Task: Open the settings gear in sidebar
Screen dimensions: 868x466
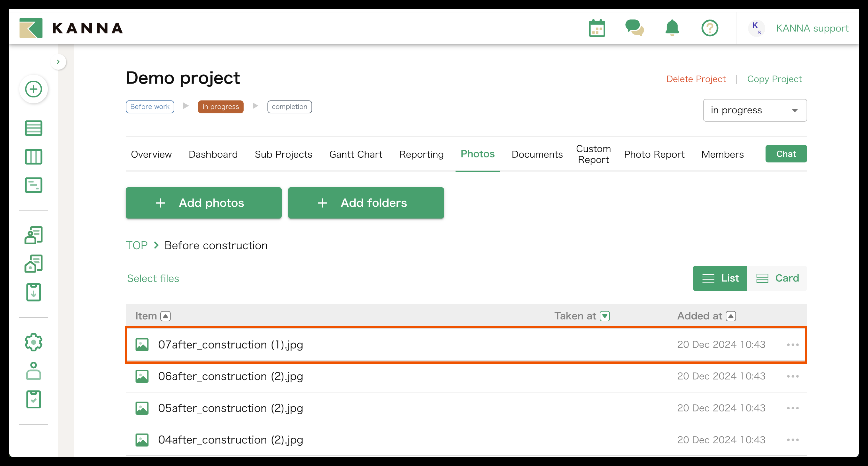Action: (x=33, y=342)
